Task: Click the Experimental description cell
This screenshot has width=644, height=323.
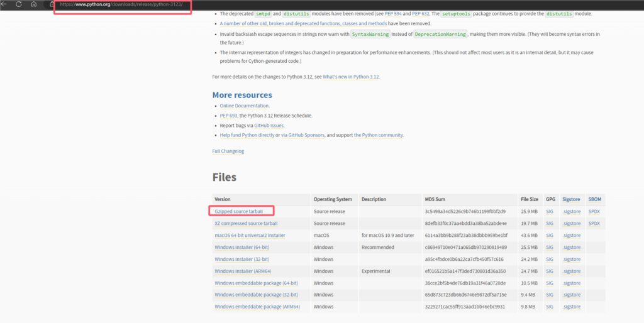Action: click(376, 271)
